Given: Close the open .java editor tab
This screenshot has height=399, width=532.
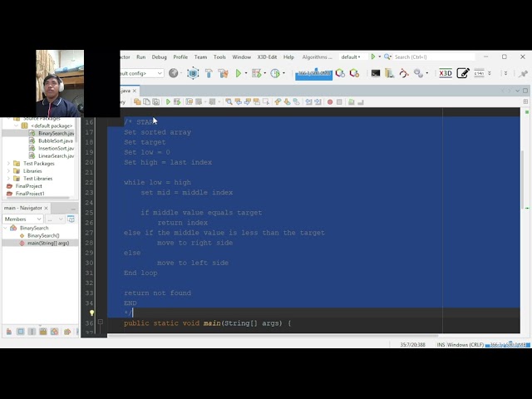Looking at the screenshot, I should click(135, 91).
